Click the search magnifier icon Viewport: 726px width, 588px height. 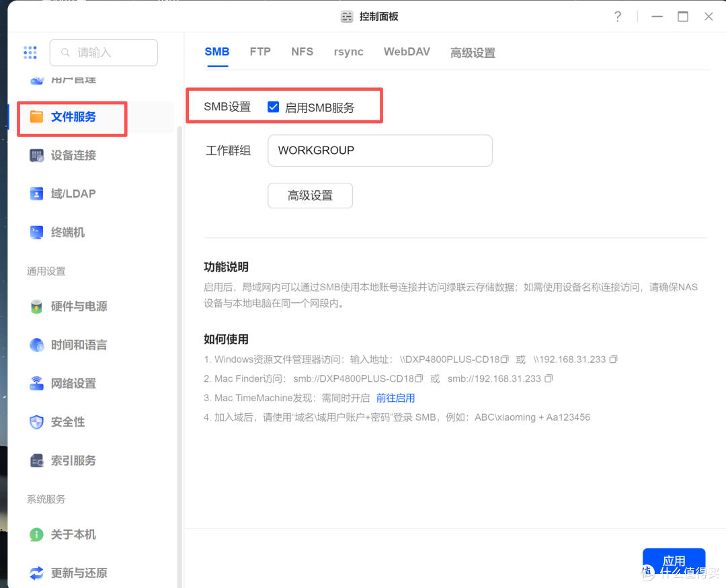pyautogui.click(x=65, y=53)
